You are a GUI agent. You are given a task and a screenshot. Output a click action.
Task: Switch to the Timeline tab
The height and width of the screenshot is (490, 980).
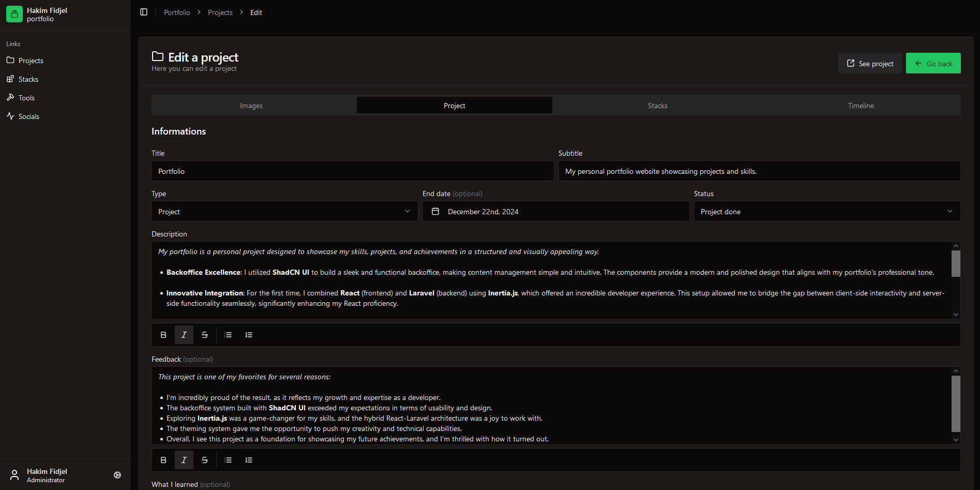[861, 106]
